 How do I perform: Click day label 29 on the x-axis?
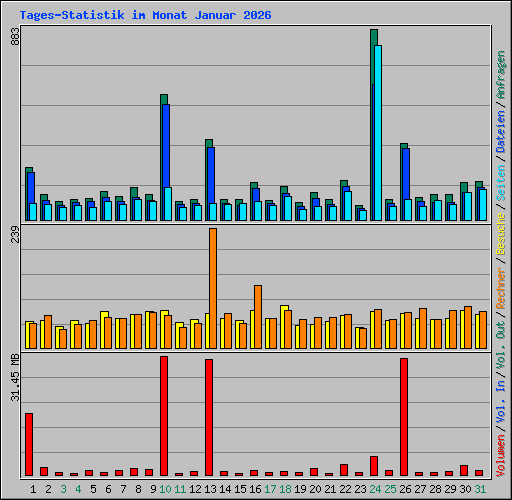pos(450,489)
